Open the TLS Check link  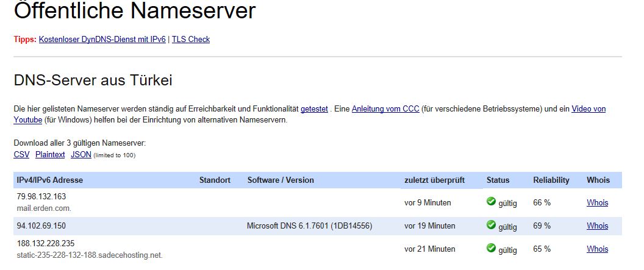coord(191,40)
